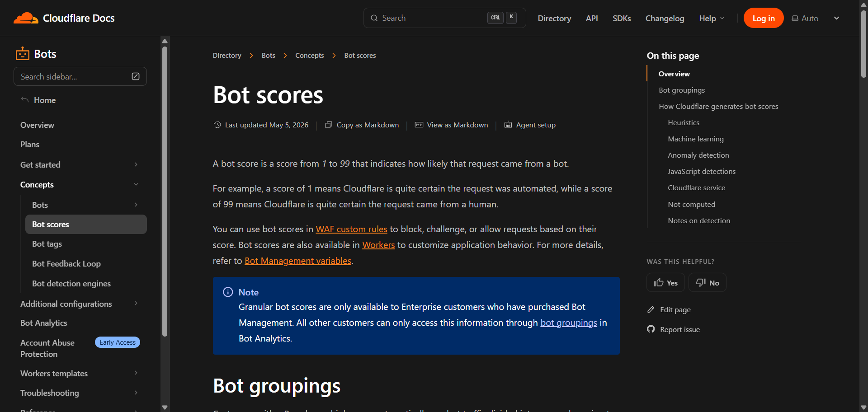Click the thumbs down icon

click(701, 282)
